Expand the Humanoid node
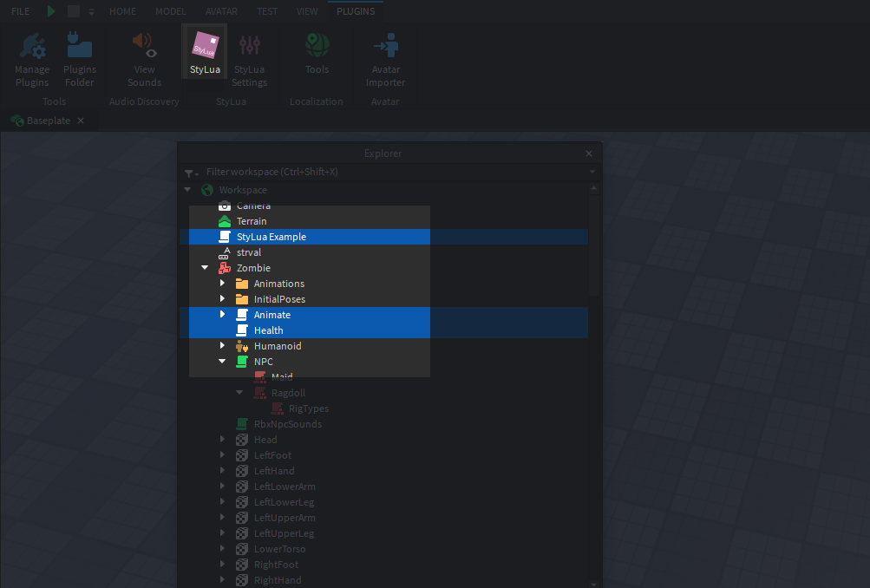Viewport: 870px width, 588px height. [x=222, y=345]
